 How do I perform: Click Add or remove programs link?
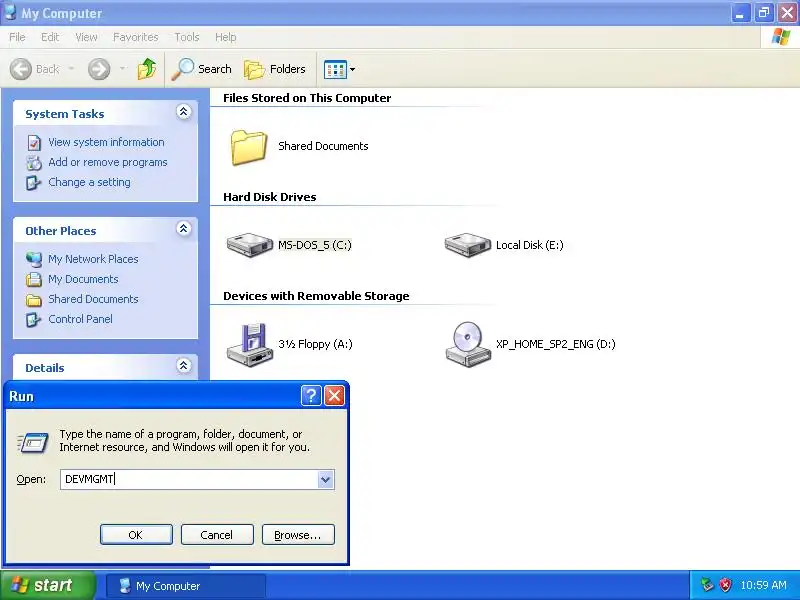coord(108,162)
